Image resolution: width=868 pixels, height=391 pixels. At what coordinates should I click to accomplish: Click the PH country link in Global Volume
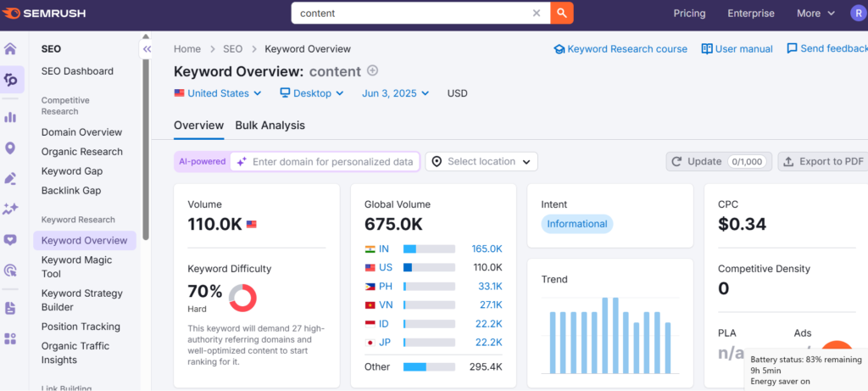(386, 287)
